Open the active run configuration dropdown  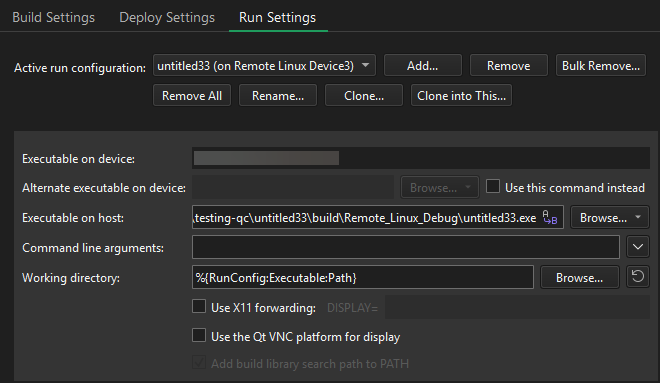click(264, 66)
